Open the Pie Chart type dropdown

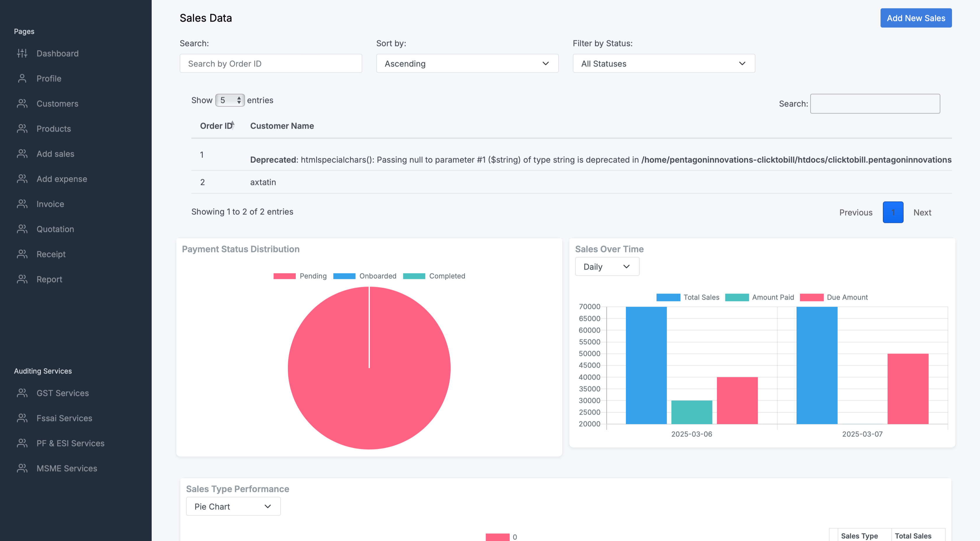click(233, 506)
